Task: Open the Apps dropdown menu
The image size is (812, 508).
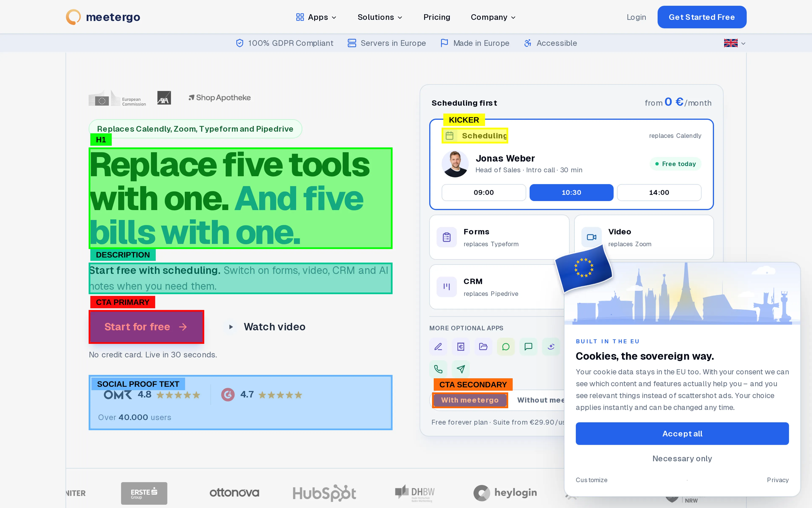Action: [316, 17]
